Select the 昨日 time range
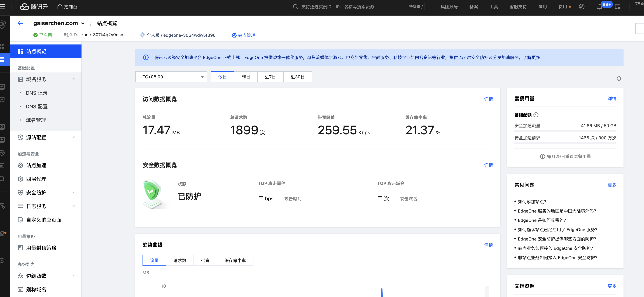 click(x=246, y=77)
